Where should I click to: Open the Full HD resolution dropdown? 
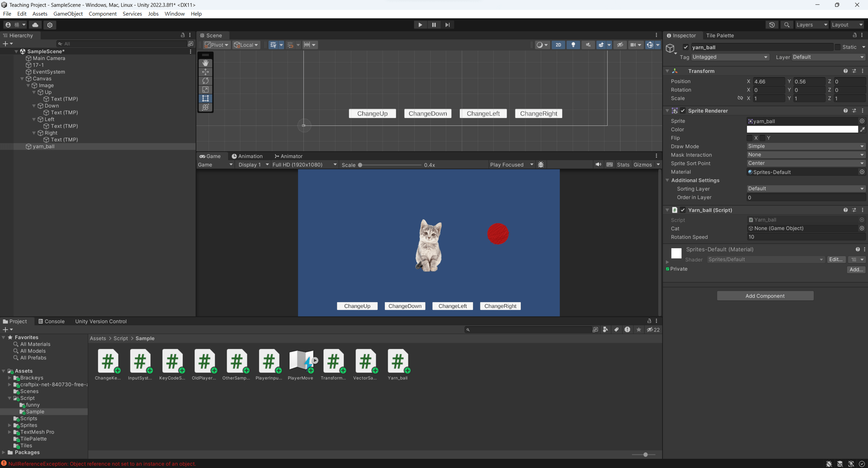(x=304, y=165)
